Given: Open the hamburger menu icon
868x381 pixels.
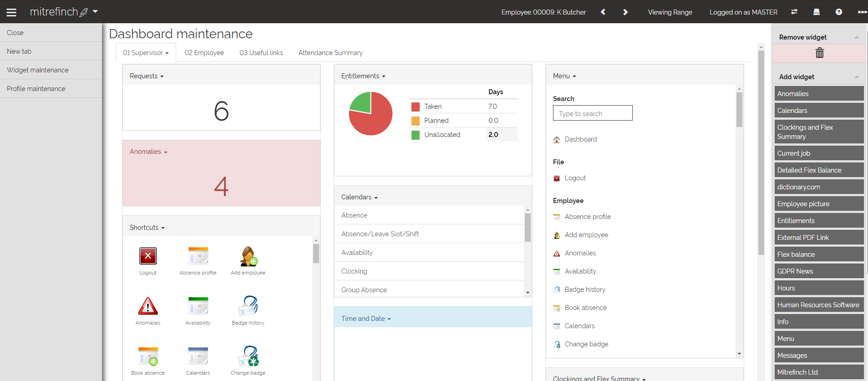Looking at the screenshot, I should [11, 12].
